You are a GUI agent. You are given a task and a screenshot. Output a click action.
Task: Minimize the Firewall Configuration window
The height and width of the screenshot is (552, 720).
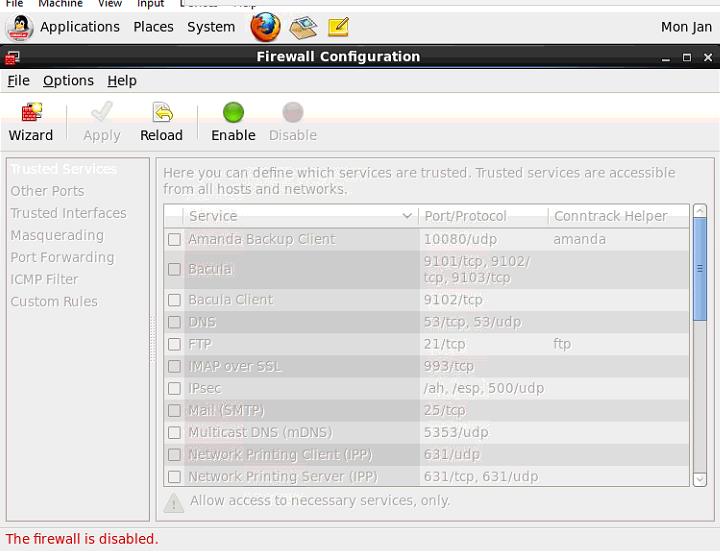pyautogui.click(x=666, y=58)
